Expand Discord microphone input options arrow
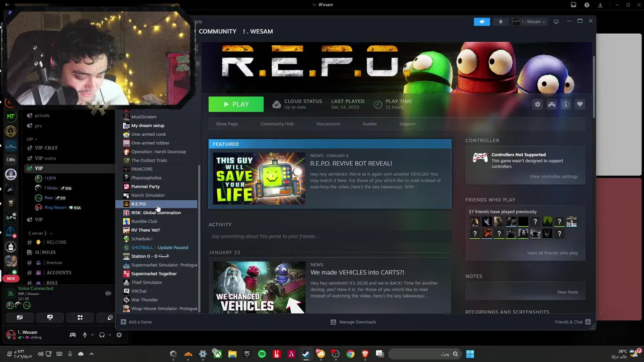Screen dimensions: 644x362 (92, 335)
